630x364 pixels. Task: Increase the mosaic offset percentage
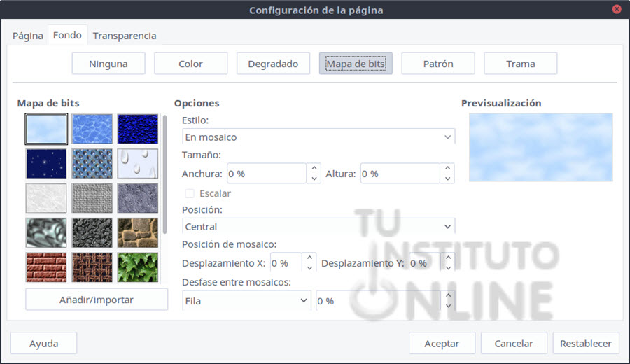pos(449,296)
